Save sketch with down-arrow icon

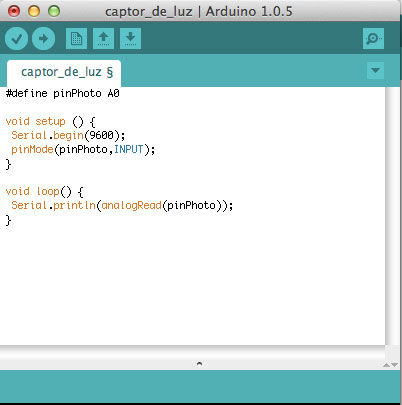coord(130,39)
